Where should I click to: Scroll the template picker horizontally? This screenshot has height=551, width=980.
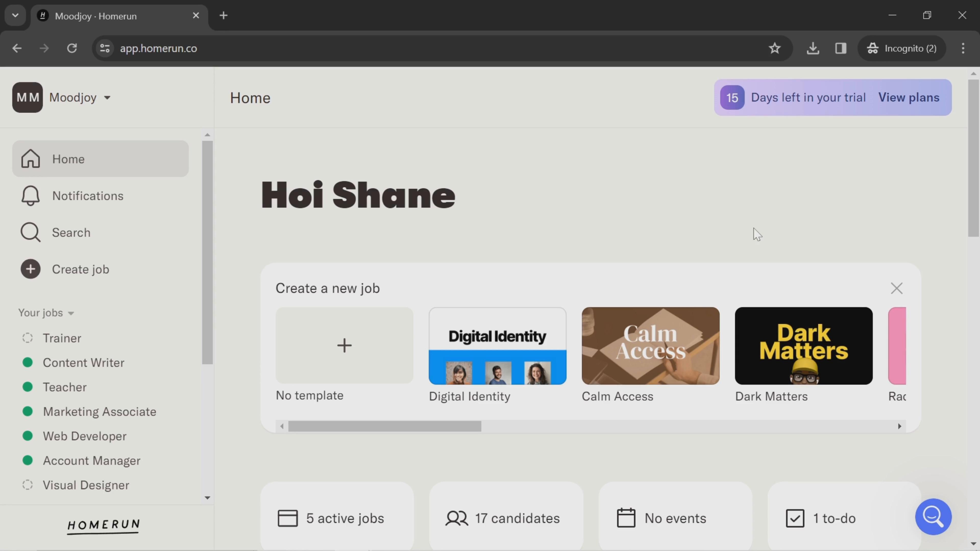pyautogui.click(x=900, y=425)
